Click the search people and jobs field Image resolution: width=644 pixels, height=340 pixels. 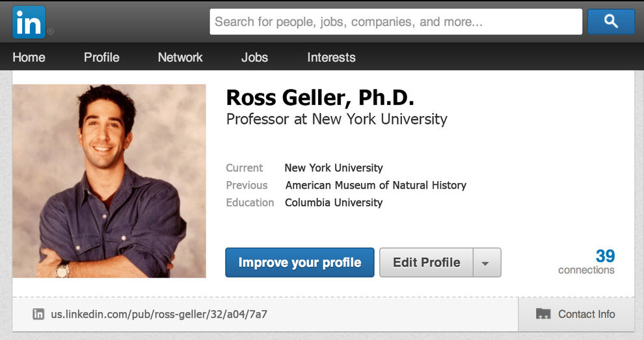point(396,22)
